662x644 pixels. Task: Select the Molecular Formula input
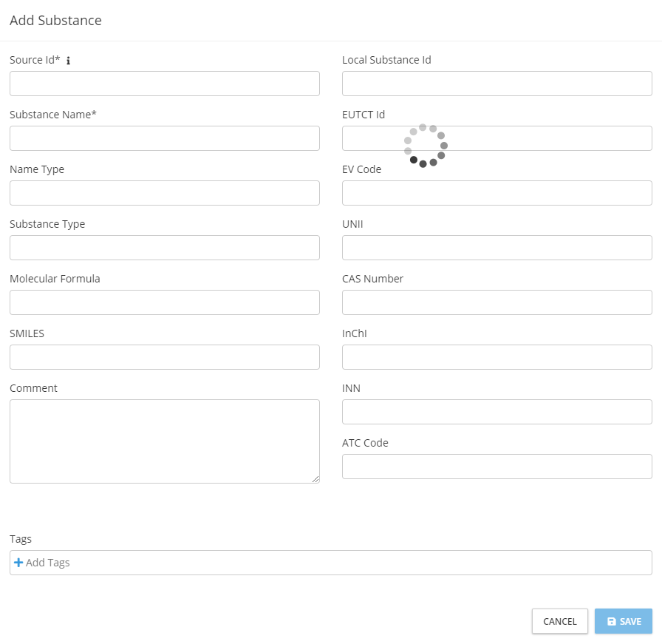(x=164, y=302)
